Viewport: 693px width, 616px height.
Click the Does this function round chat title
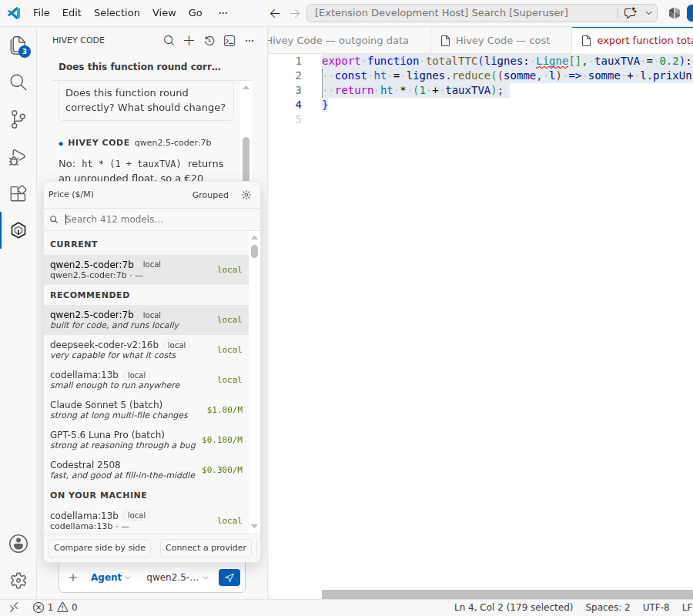pos(139,67)
